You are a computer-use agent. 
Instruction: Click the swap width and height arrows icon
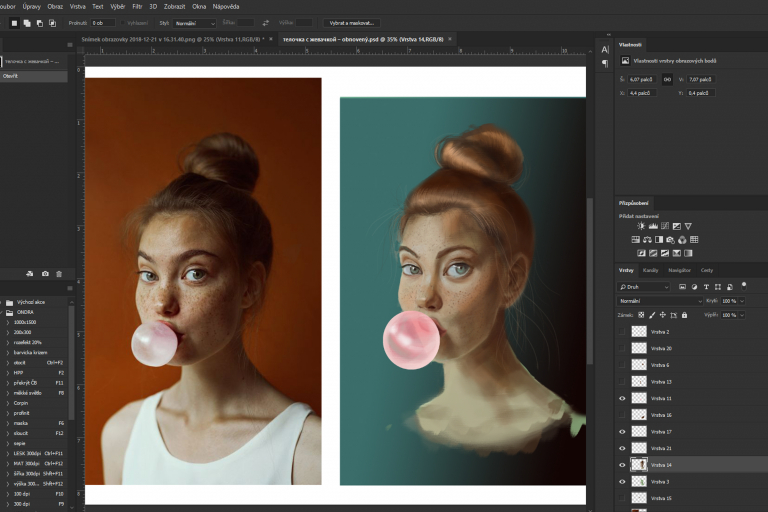coord(265,22)
